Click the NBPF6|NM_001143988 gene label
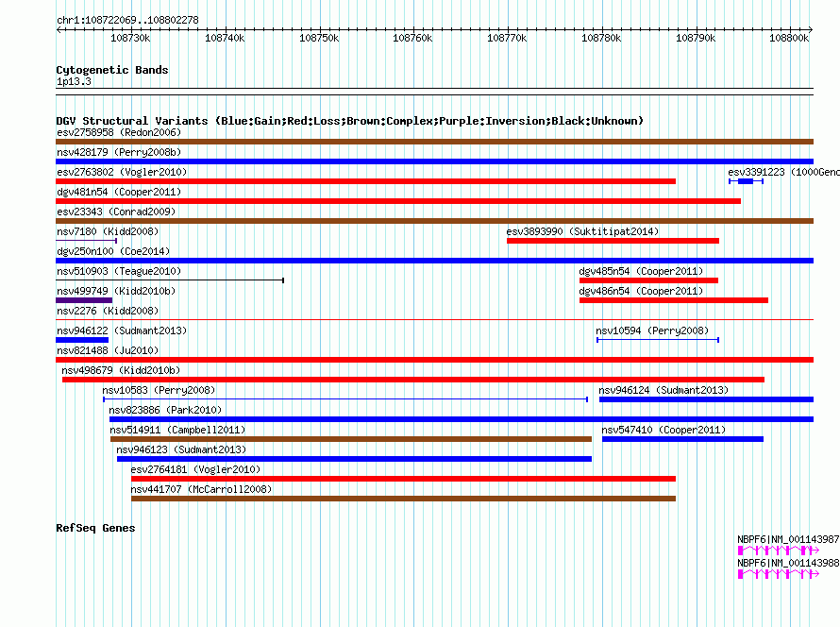This screenshot has width=840, height=627. (x=788, y=563)
